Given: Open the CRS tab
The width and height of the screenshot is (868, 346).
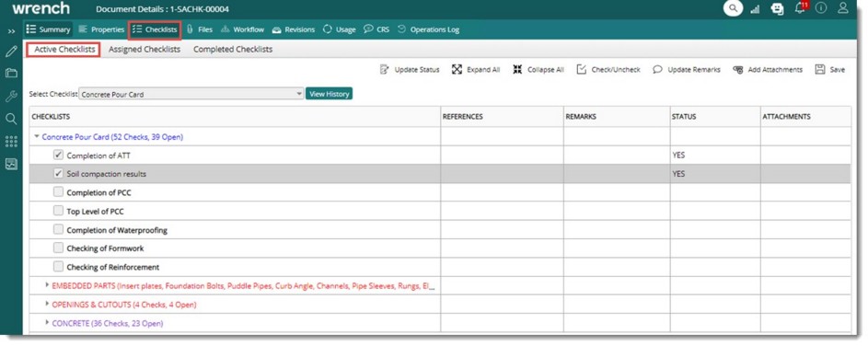Looking at the screenshot, I should (376, 29).
